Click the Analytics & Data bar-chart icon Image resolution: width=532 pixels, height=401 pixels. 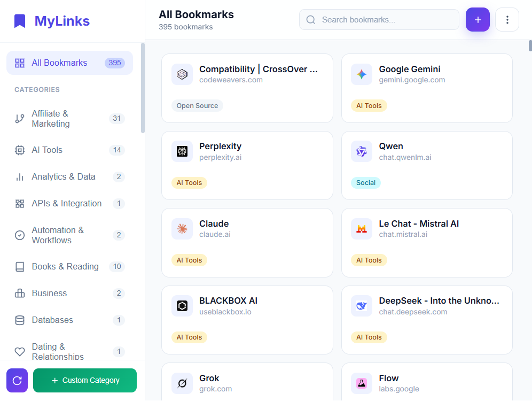(x=20, y=176)
